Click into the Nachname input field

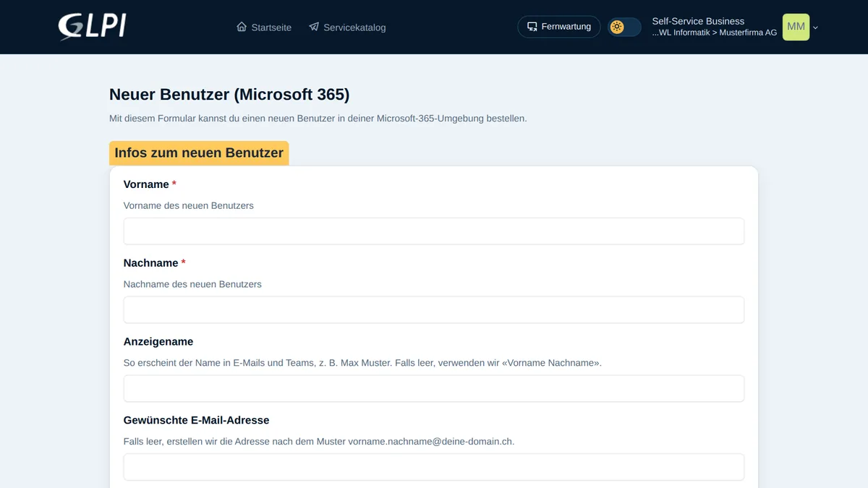(434, 309)
